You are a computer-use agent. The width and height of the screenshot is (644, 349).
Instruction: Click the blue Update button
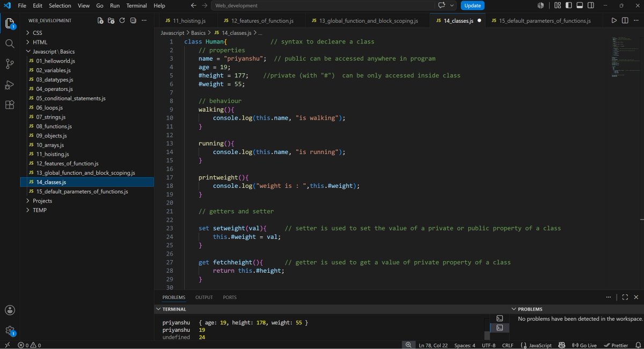(472, 5)
